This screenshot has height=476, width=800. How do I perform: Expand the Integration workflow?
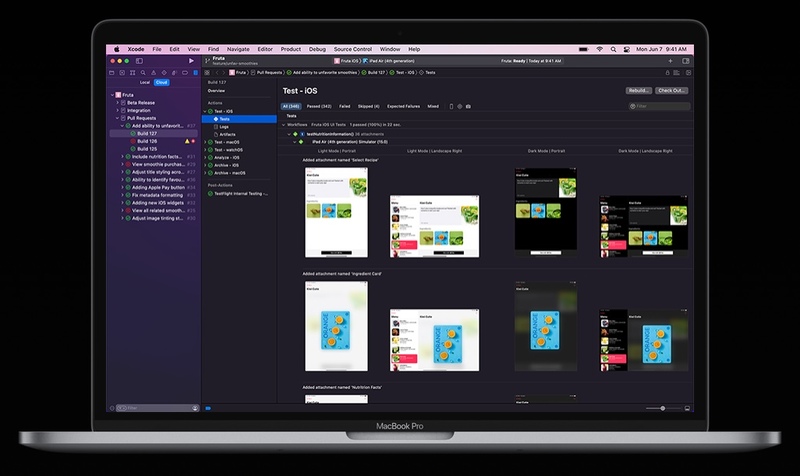coord(117,110)
